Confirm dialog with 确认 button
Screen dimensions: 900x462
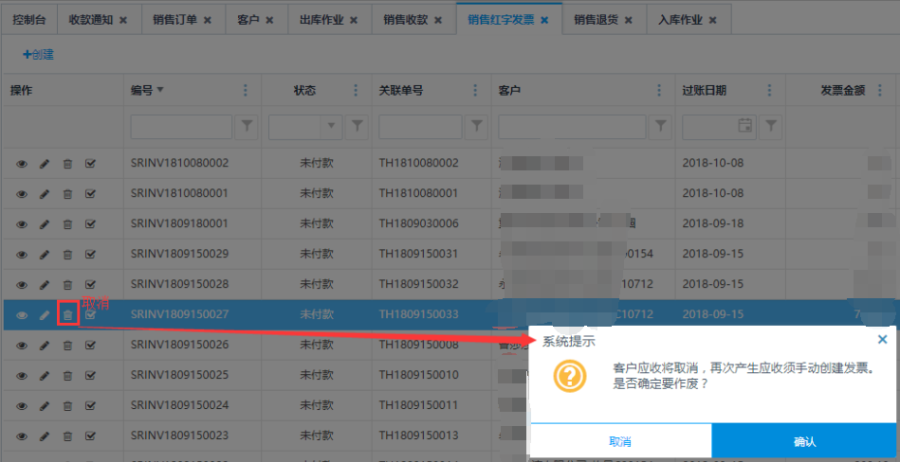(804, 441)
